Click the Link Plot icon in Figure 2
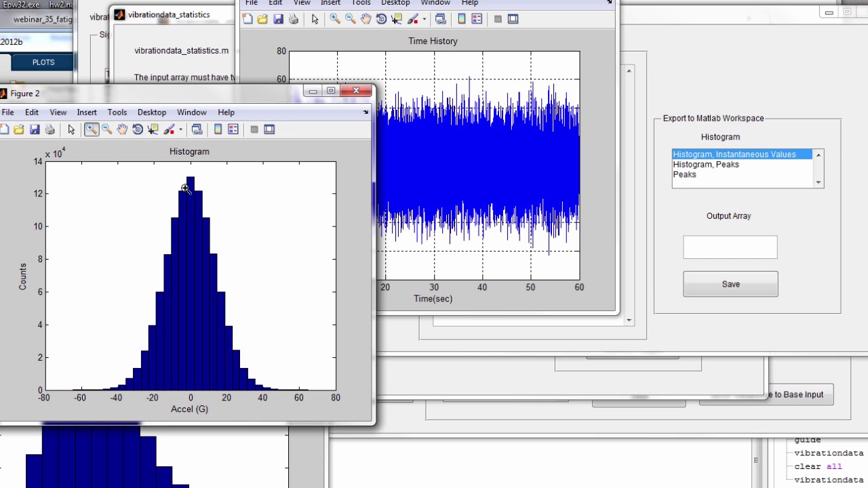 (197, 129)
